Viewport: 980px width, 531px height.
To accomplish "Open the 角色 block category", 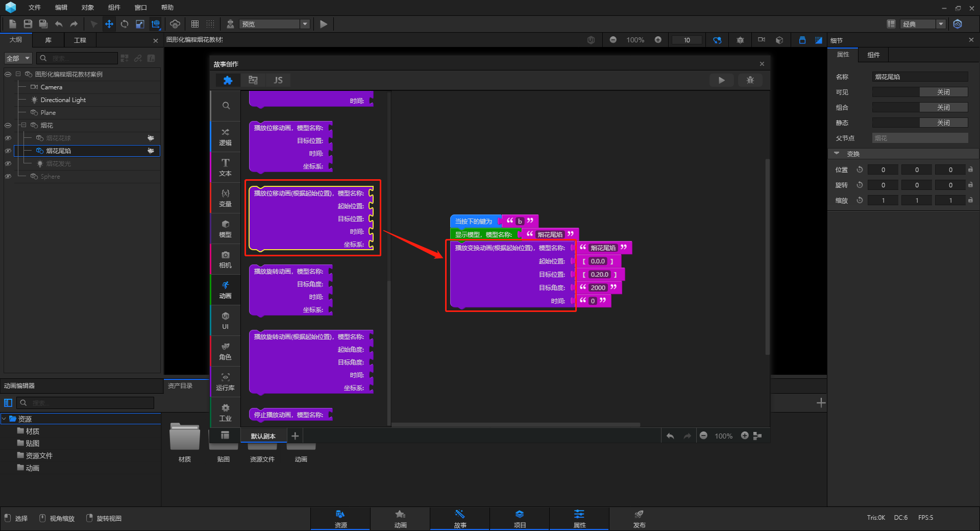I will pos(226,351).
